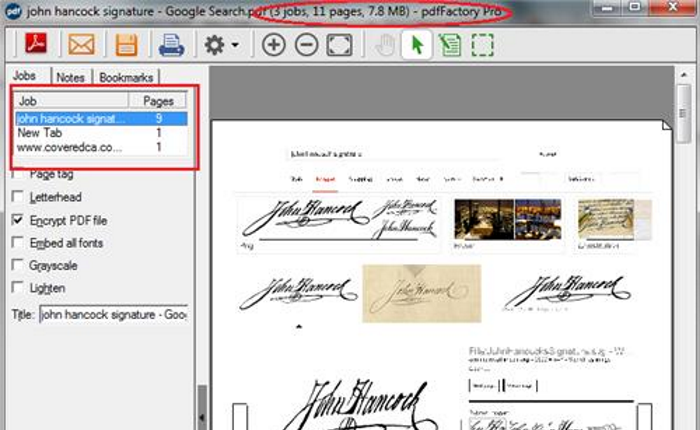This screenshot has width=700, height=430.
Task: Minimize the pdfFactory Pro window
Action: tap(607, 8)
